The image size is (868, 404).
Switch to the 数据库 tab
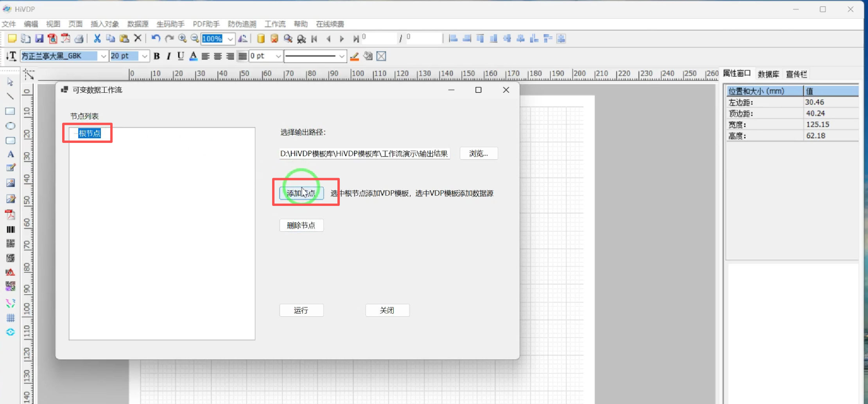tap(768, 74)
